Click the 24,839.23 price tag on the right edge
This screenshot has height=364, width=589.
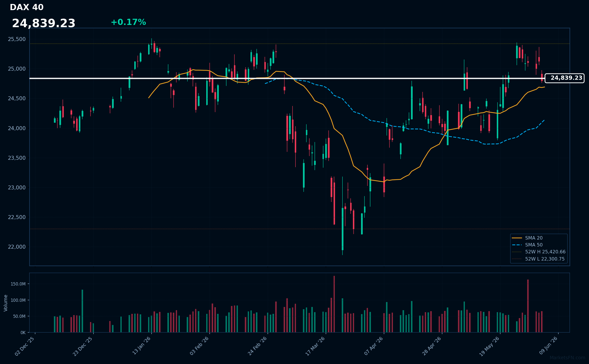[x=565, y=78]
